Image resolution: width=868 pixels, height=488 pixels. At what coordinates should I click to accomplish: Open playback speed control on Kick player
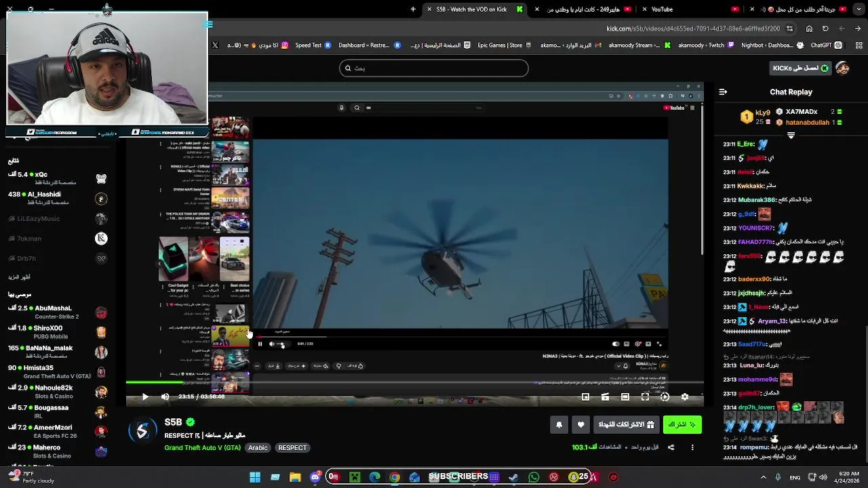coord(665,396)
